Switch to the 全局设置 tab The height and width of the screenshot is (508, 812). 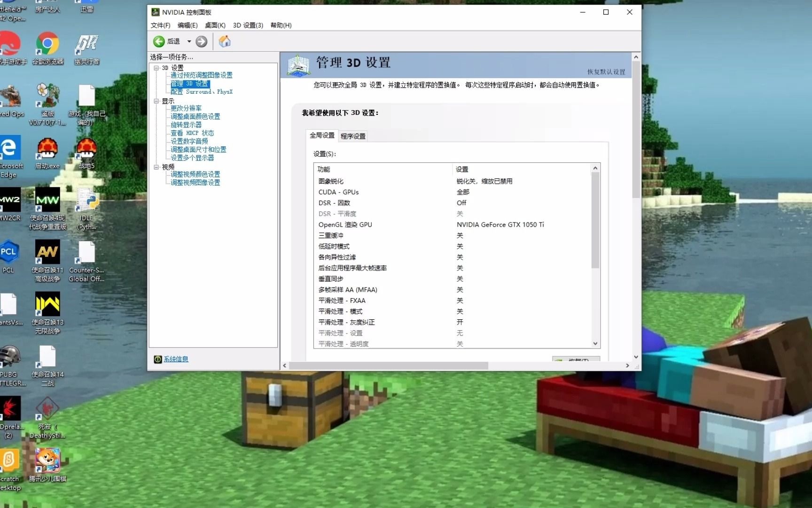(322, 135)
